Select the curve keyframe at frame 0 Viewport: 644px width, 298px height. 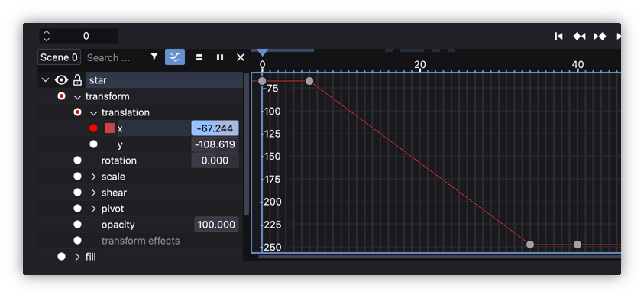pos(262,81)
